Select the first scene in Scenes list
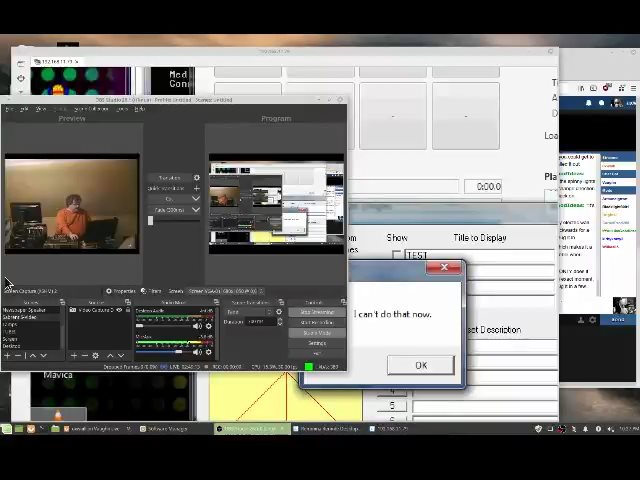The image size is (640, 480). tap(31, 310)
